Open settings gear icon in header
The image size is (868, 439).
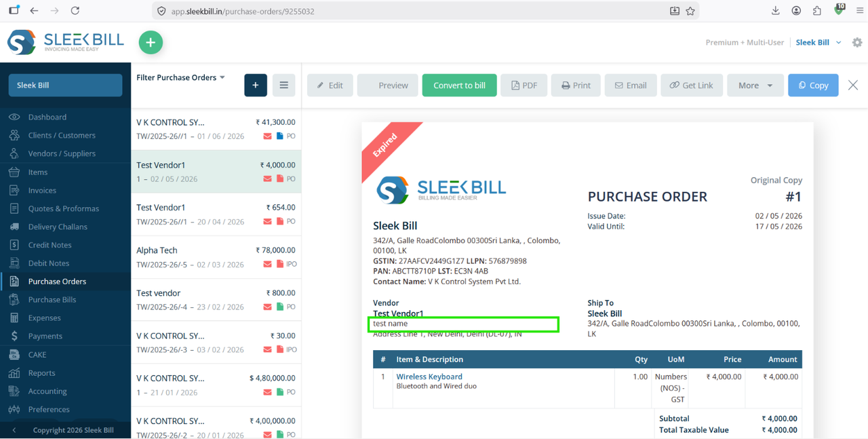coord(857,42)
